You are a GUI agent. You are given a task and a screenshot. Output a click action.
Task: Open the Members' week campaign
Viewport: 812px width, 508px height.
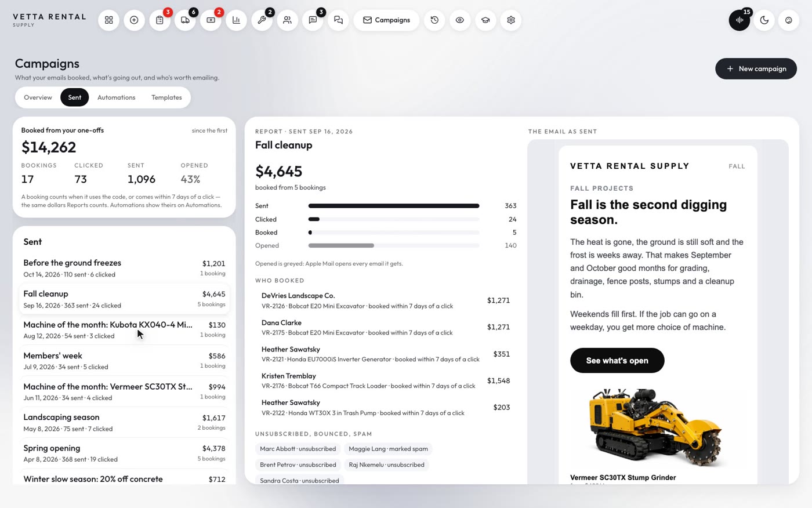pos(124,361)
